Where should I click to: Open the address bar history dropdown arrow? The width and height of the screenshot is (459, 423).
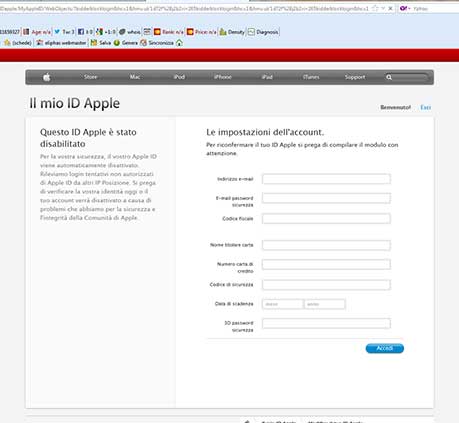point(383,9)
